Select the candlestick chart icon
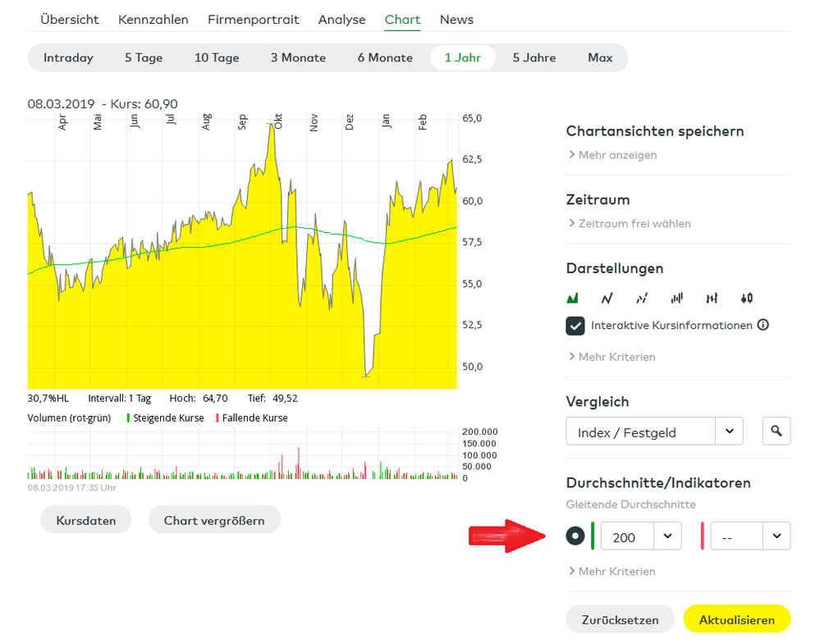Image resolution: width=820 pixels, height=644 pixels. pos(746,298)
